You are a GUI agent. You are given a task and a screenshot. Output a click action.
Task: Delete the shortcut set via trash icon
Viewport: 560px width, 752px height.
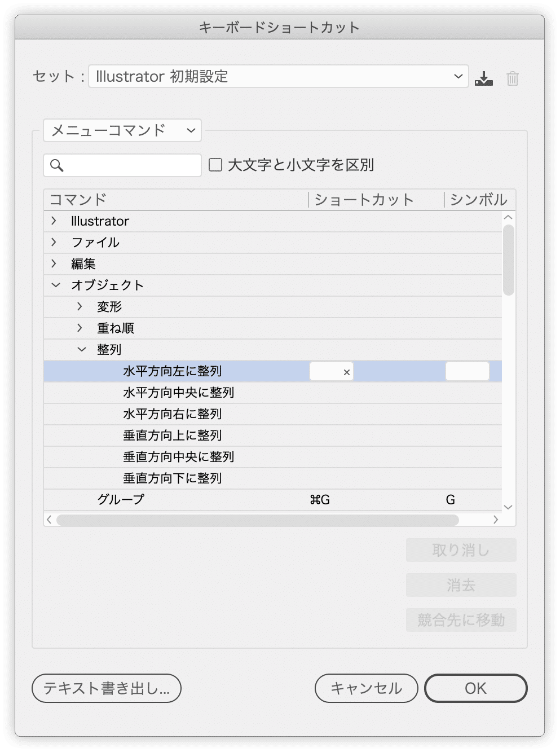(x=512, y=78)
